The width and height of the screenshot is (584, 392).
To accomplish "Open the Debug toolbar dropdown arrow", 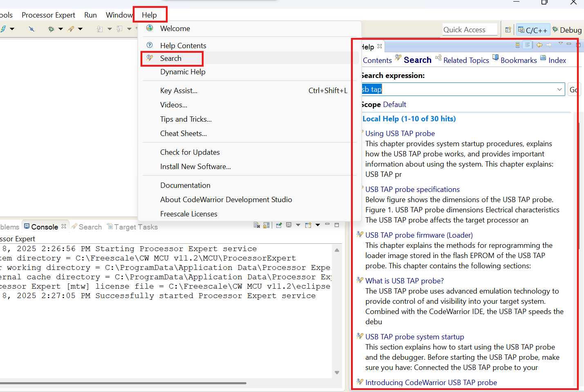I will pyautogui.click(x=60, y=29).
